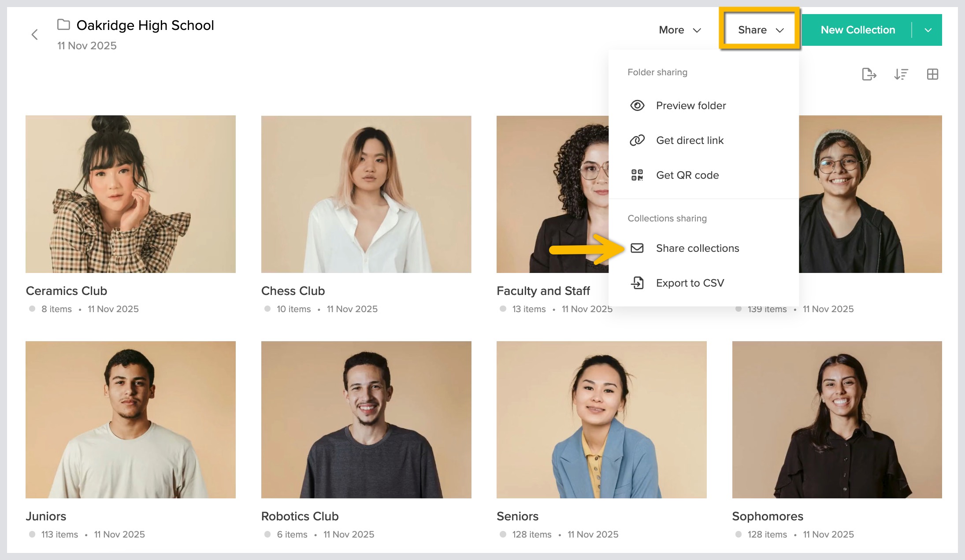Switch layout with the grid view icon
This screenshot has height=560, width=965.
(x=932, y=74)
